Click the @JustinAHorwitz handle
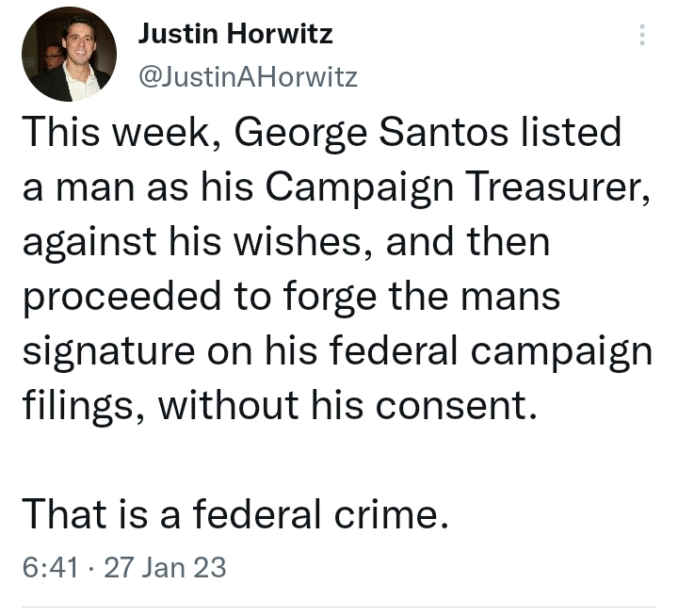 coord(248,76)
